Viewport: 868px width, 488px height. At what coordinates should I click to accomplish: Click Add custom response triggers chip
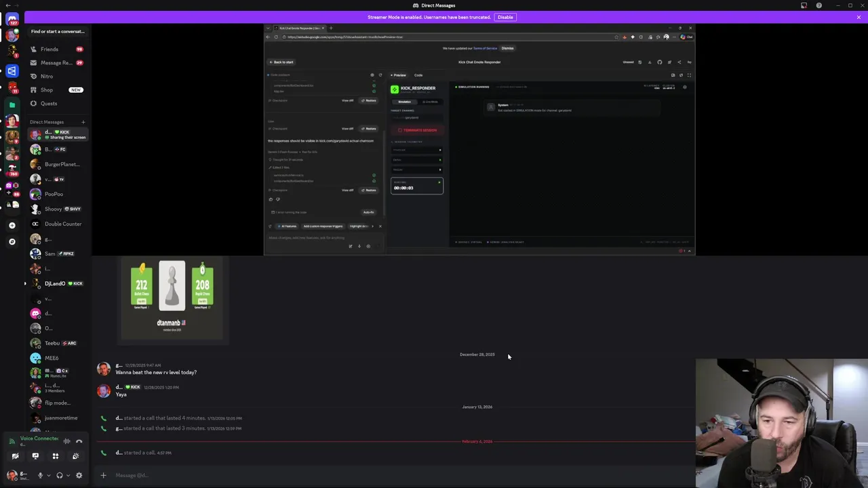(x=323, y=226)
